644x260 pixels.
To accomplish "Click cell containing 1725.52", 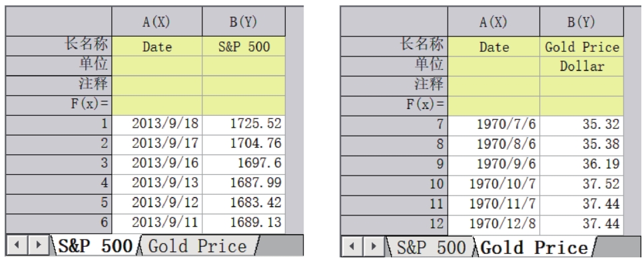I will pos(244,124).
